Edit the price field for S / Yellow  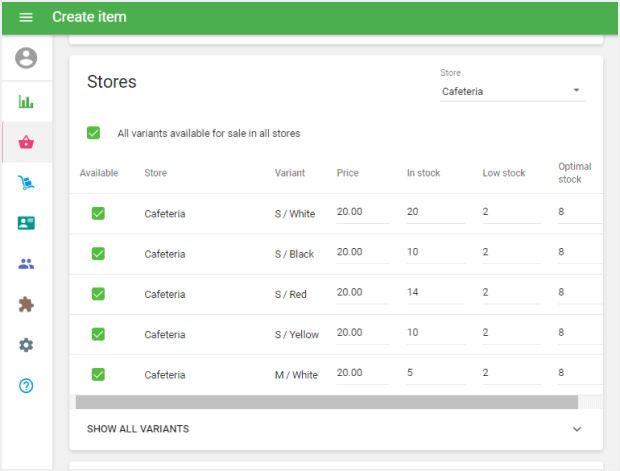coord(363,333)
